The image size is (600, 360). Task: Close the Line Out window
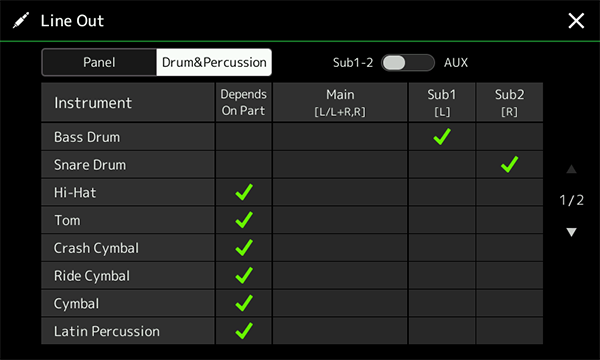tap(576, 21)
